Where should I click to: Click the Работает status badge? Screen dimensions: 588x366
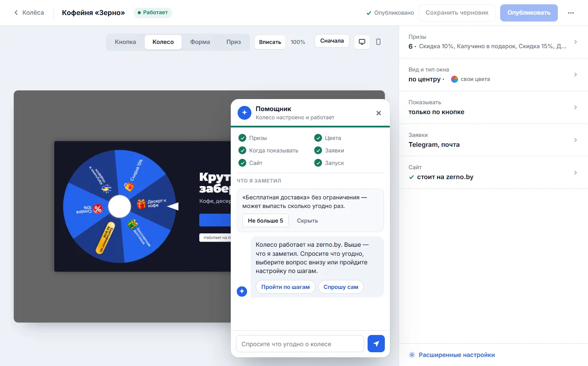153,12
